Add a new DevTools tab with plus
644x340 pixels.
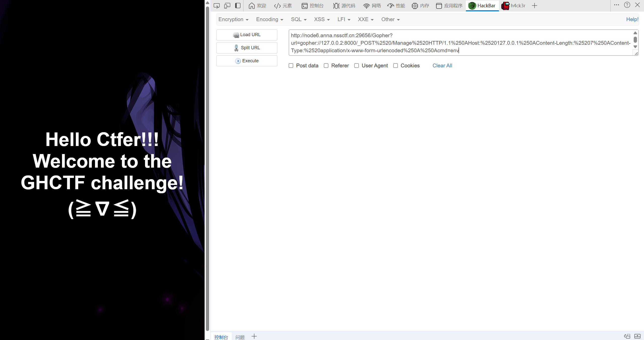[535, 6]
